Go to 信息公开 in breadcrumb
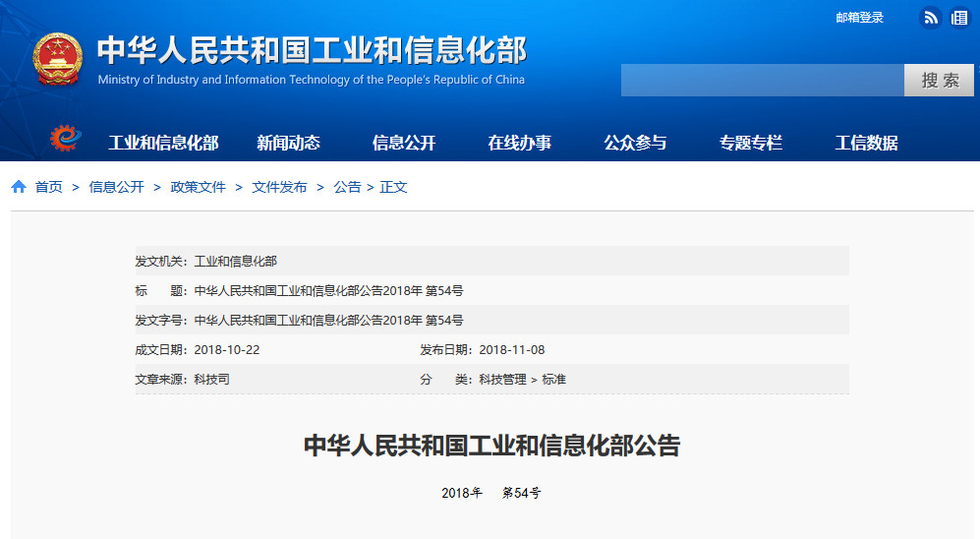Viewport: 980px width, 539px height. coord(116,187)
